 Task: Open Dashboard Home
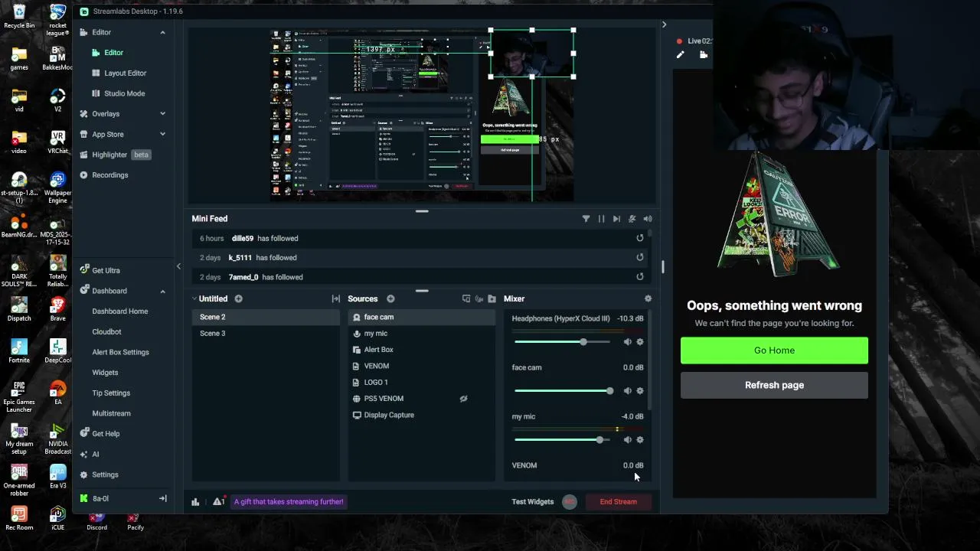pos(120,311)
